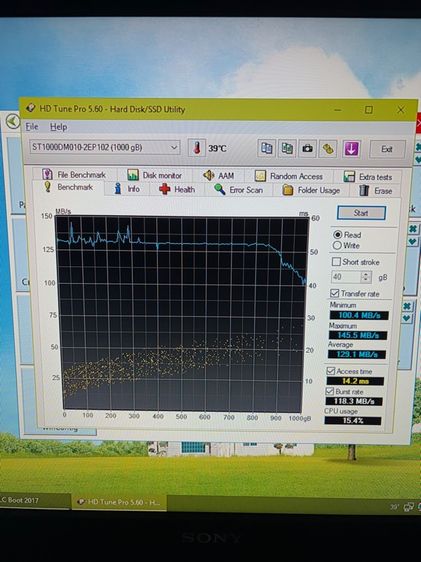This screenshot has height=562, width=421.
Task: Click the HD Tune title bar app icon
Action: point(31,108)
